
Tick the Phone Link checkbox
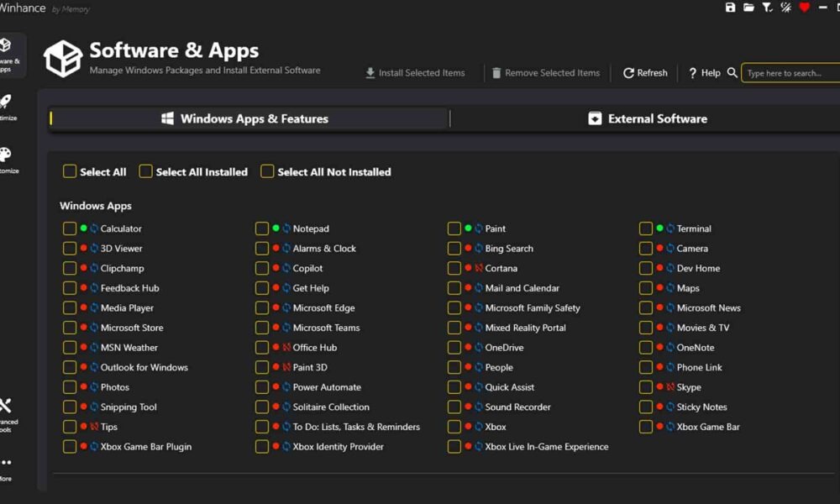(x=646, y=367)
